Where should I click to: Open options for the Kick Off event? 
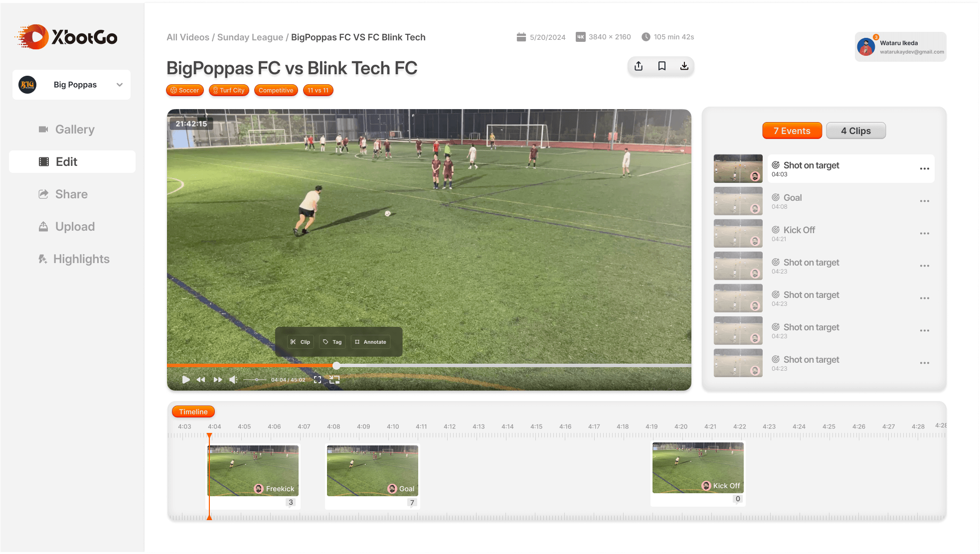925,234
